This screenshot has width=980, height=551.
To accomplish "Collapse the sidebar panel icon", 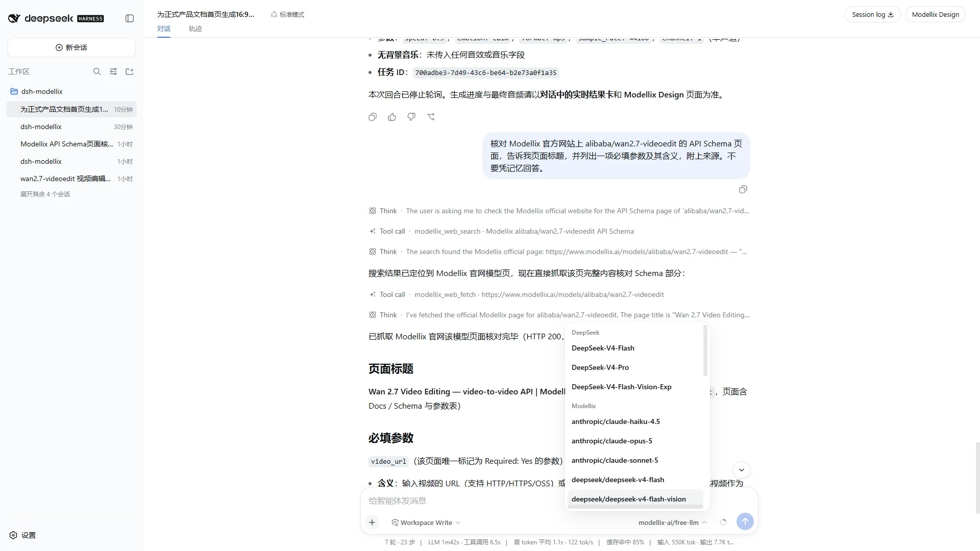I will tap(130, 18).
